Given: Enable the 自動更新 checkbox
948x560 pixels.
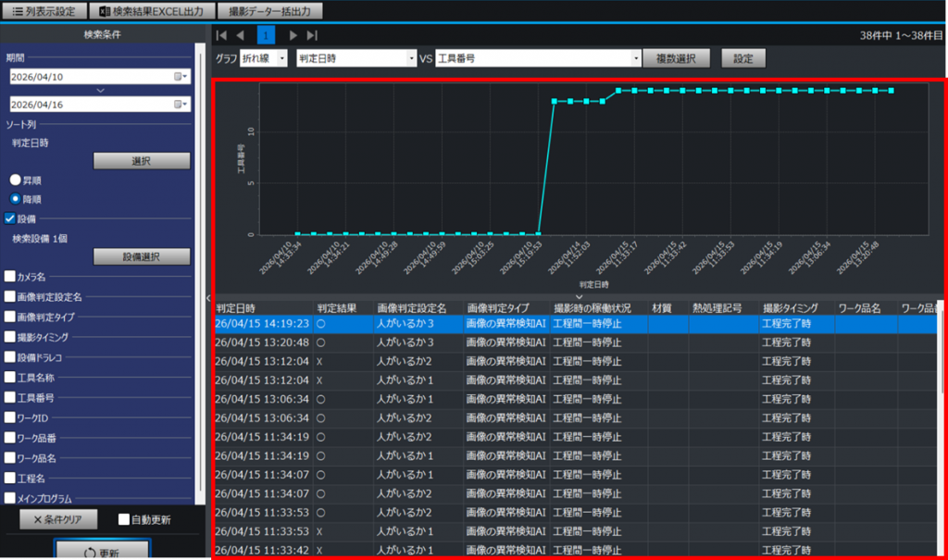Looking at the screenshot, I should (x=124, y=519).
